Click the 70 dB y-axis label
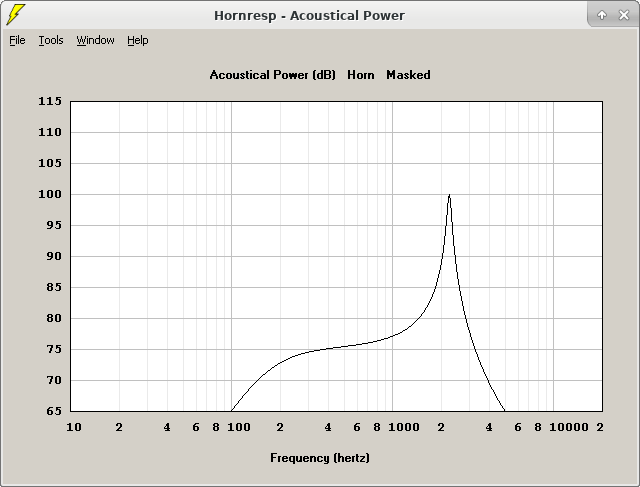640x487 pixels. pyautogui.click(x=54, y=380)
